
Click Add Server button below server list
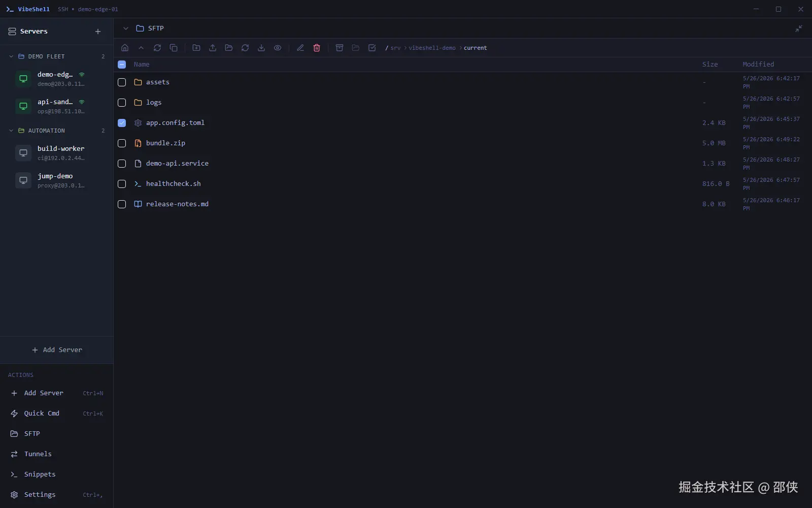56,350
